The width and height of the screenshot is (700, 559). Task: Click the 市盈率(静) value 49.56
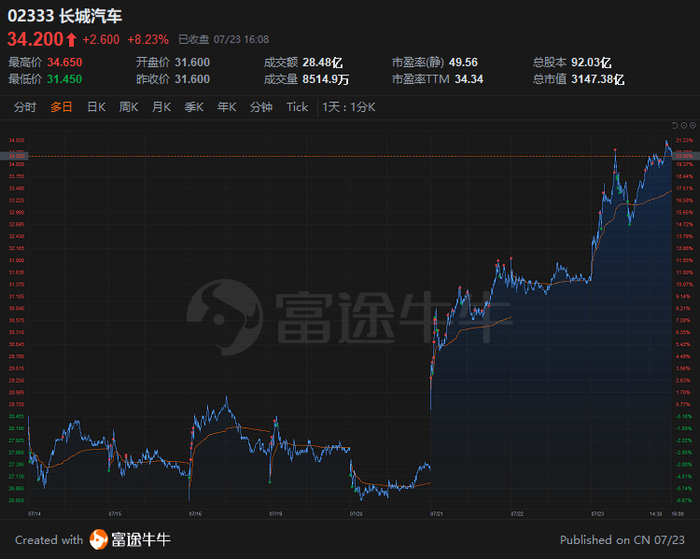[x=463, y=62]
